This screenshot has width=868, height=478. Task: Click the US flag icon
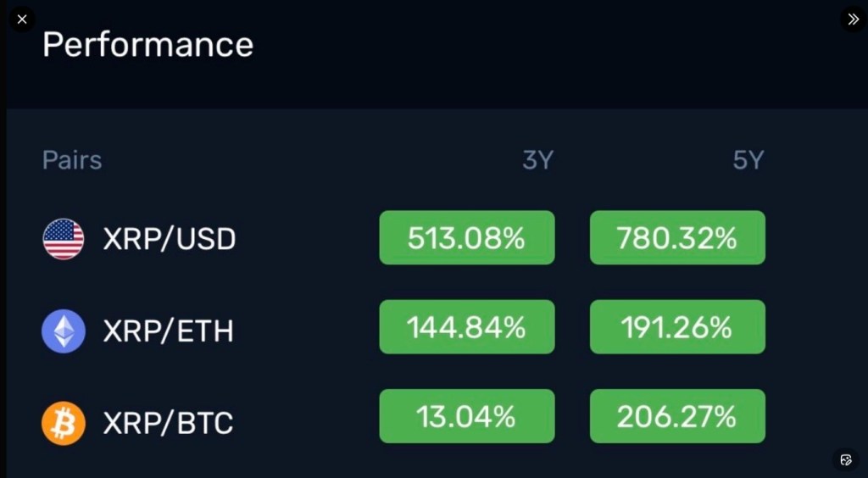point(64,239)
